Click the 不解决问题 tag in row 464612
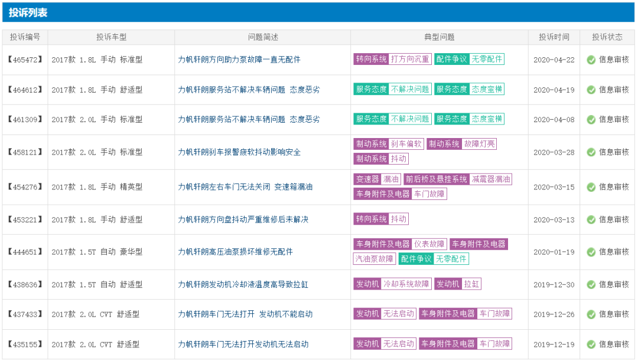 coord(410,89)
